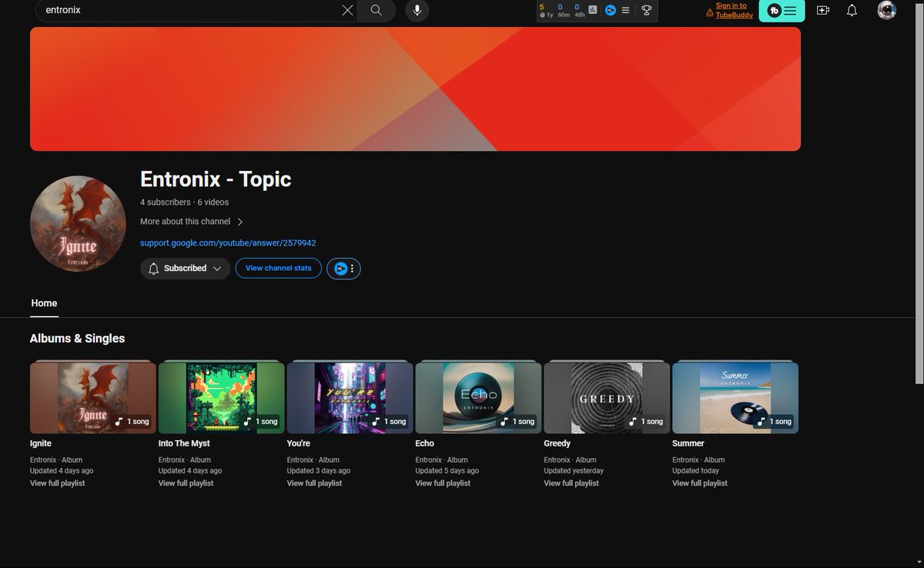Clear the search box with the X icon
Viewport: 924px width, 568px height.
tap(347, 10)
